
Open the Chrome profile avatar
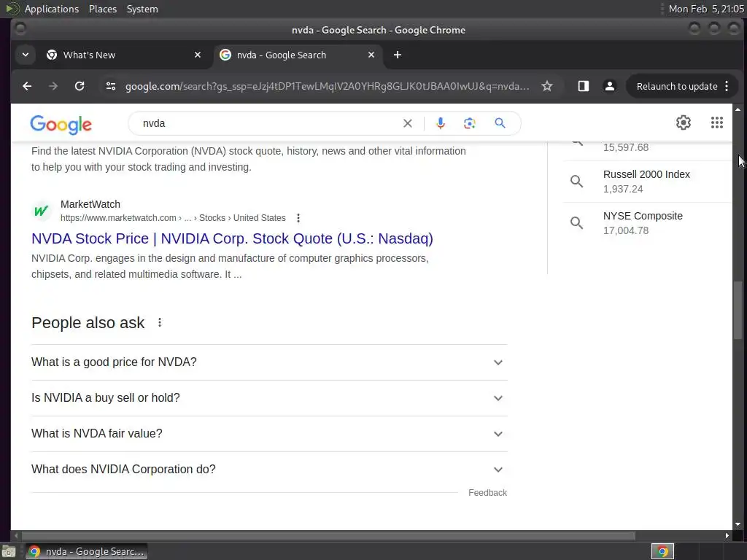coord(609,86)
